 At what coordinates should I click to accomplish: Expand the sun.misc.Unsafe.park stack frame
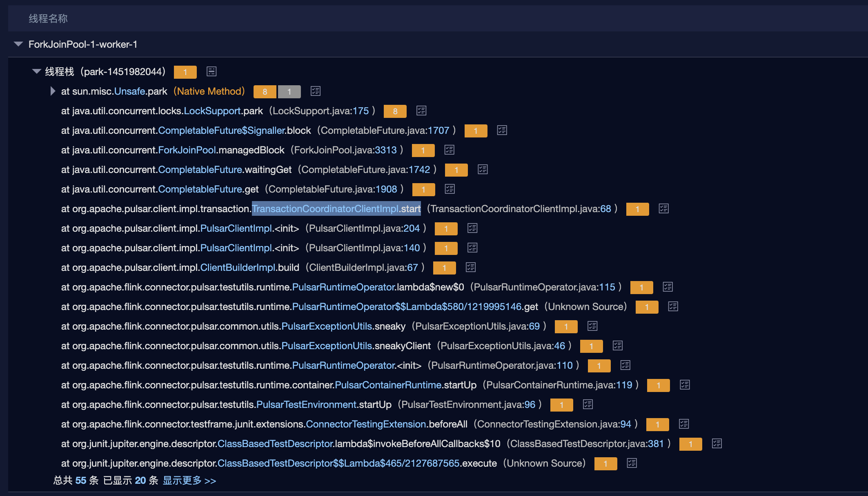[x=52, y=91]
